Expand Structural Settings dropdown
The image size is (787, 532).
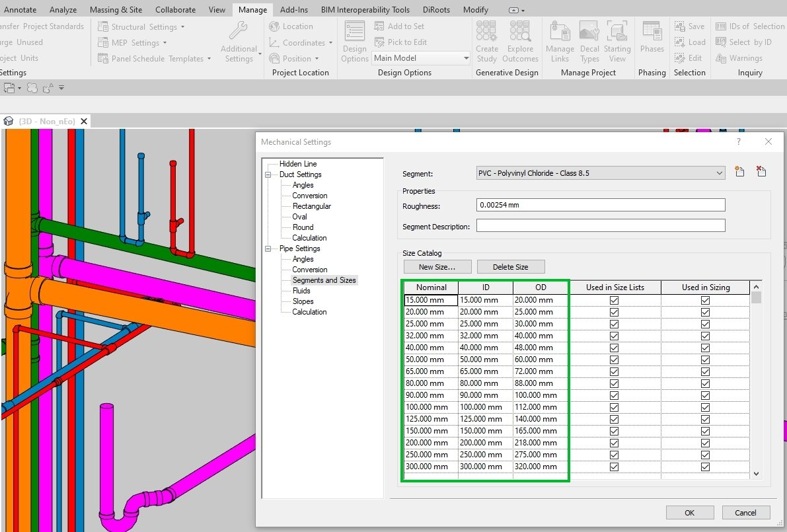(182, 26)
